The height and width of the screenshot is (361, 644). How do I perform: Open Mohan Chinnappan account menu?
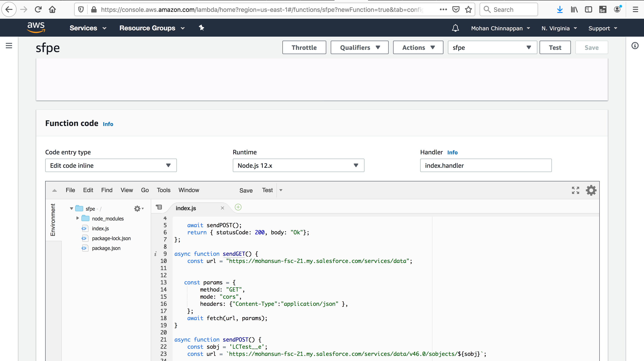point(500,28)
